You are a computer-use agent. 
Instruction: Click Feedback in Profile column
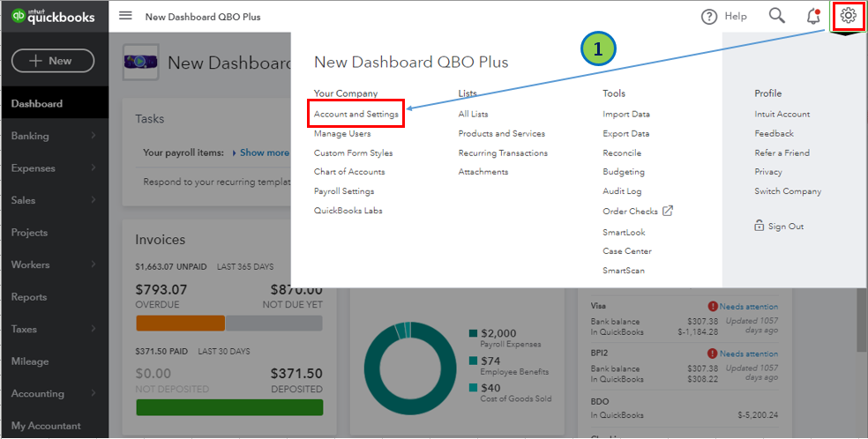tap(774, 133)
